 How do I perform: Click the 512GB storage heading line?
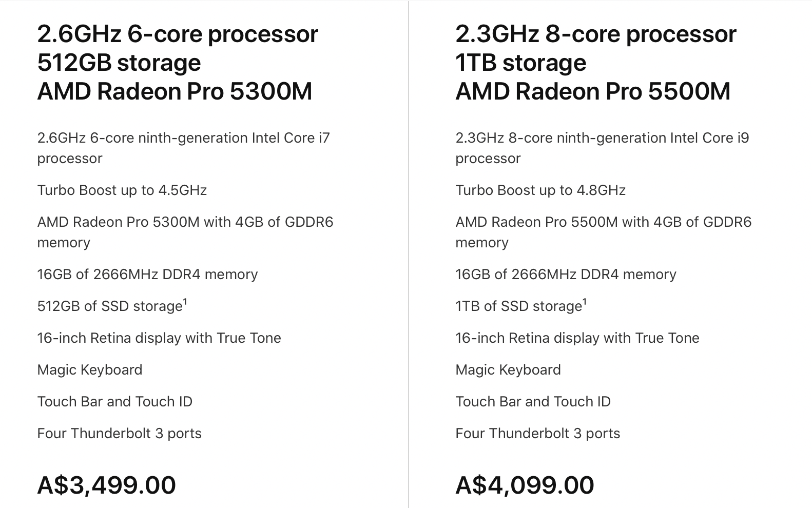click(x=119, y=63)
